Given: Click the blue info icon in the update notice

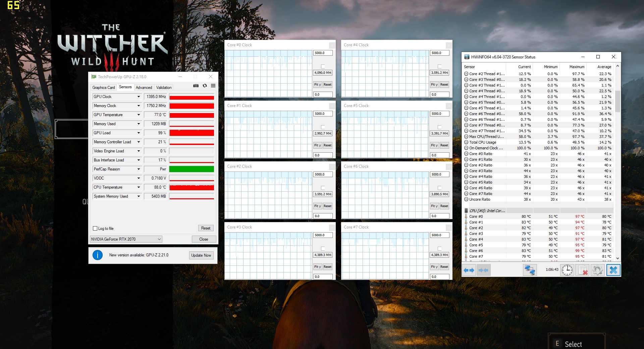Looking at the screenshot, I should 98,255.
